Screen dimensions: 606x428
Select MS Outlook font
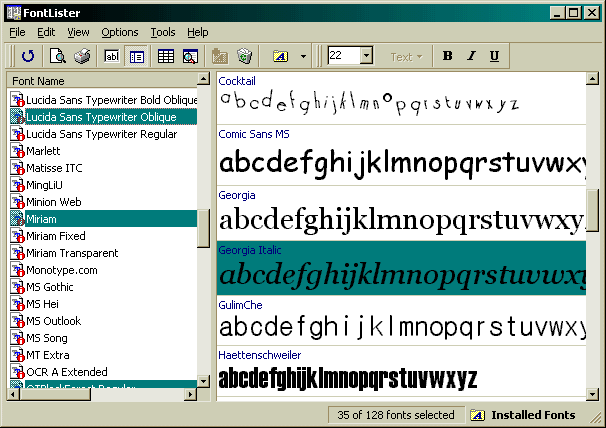click(54, 321)
